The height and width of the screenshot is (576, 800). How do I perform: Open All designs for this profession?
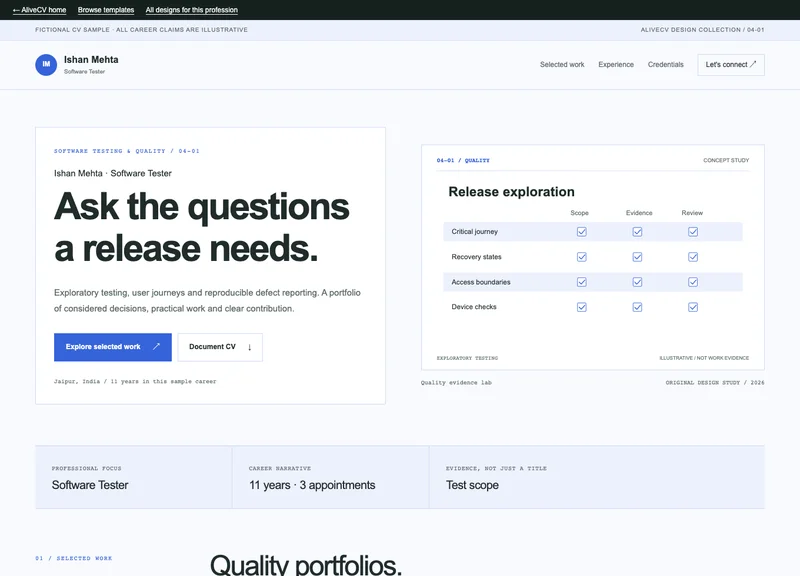tap(191, 10)
